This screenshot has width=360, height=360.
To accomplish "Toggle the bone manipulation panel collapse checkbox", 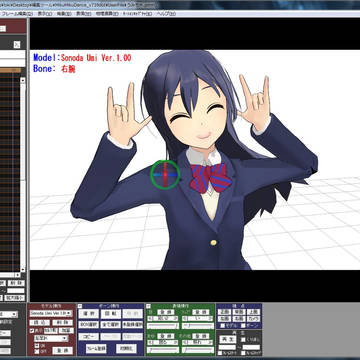I will pos(80,306).
